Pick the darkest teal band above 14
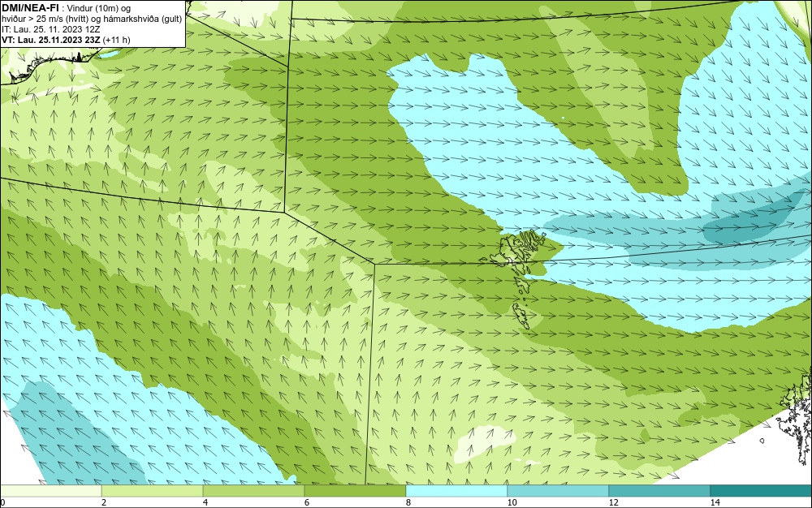The width and height of the screenshot is (812, 508). tap(762, 491)
